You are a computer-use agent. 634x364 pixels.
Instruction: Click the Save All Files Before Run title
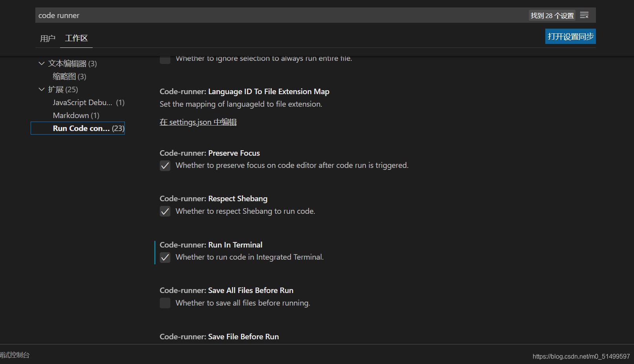227,290
